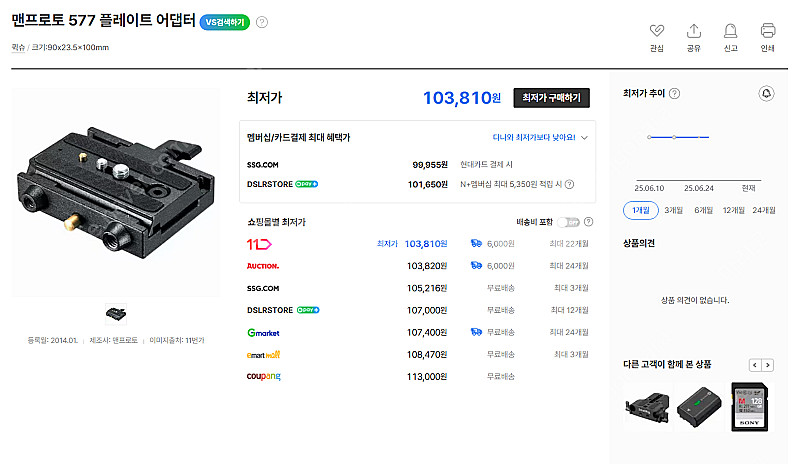Open related camera cage product thumbnail
This screenshot has height=464, width=800.
point(647,407)
